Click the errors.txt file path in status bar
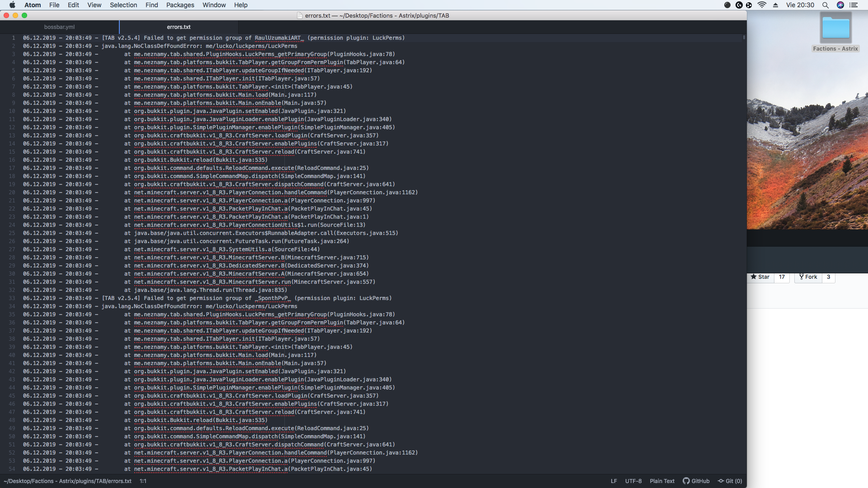Screen dimensions: 868x488 (x=67, y=481)
